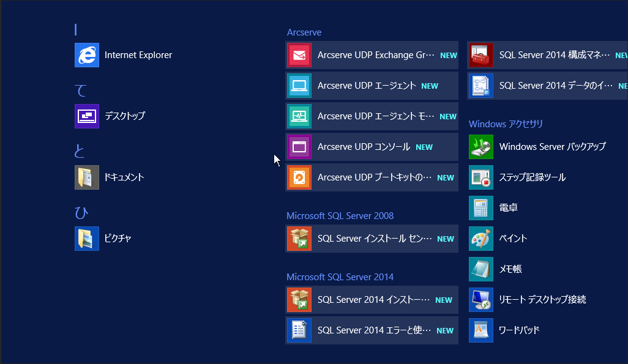
Task: Click the Internet Explorer label text
Action: pos(138,55)
